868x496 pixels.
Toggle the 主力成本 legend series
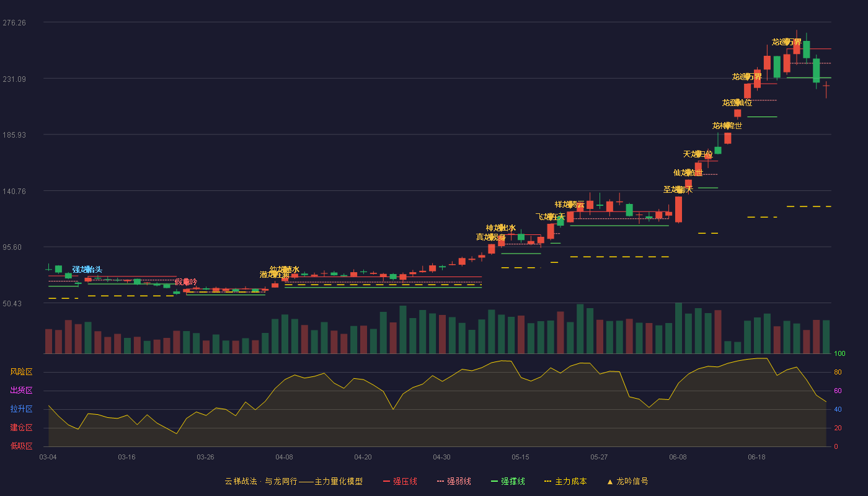click(x=565, y=481)
